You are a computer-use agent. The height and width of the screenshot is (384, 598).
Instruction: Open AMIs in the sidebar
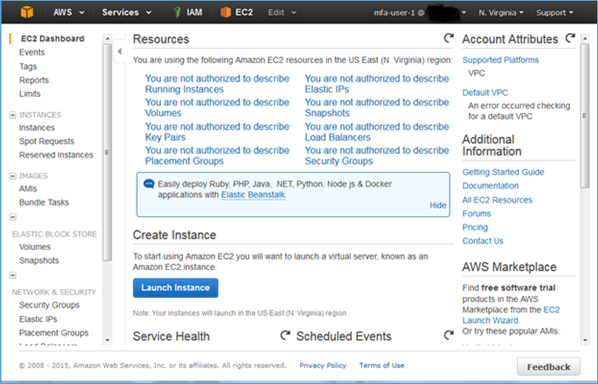pyautogui.click(x=28, y=189)
